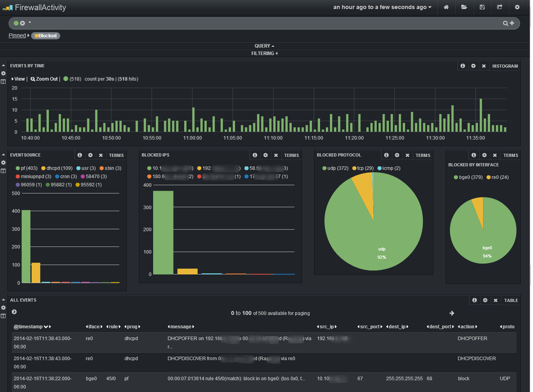533x392 pixels.
Task: Add panel to the All Events row
Action: coord(3,316)
